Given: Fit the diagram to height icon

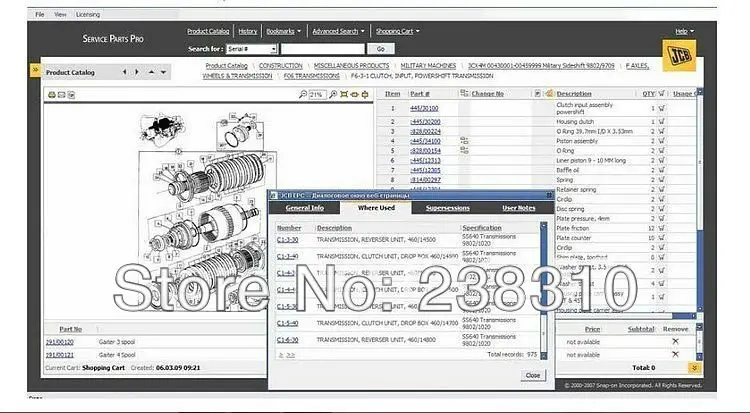Looking at the screenshot, I should point(365,94).
